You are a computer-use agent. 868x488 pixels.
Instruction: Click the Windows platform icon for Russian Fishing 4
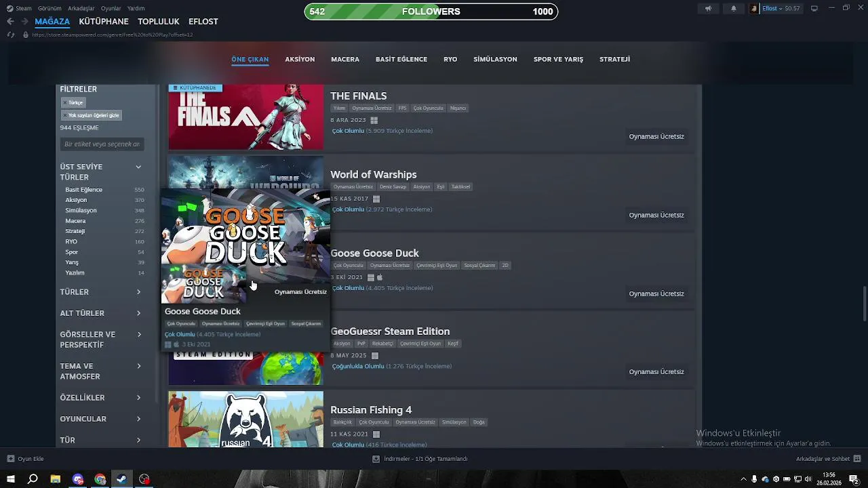coord(376,434)
